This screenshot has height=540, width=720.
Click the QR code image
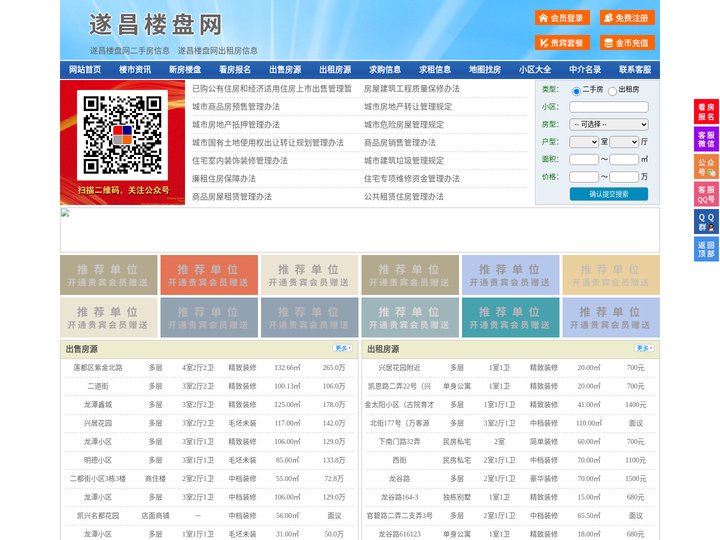pos(122,135)
